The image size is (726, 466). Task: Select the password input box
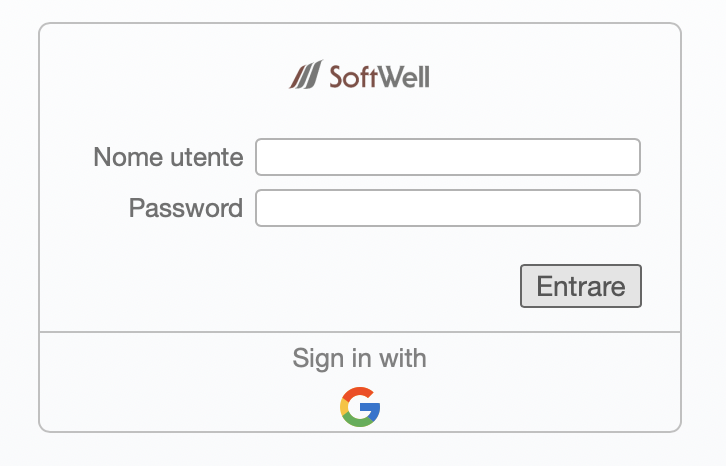click(447, 208)
